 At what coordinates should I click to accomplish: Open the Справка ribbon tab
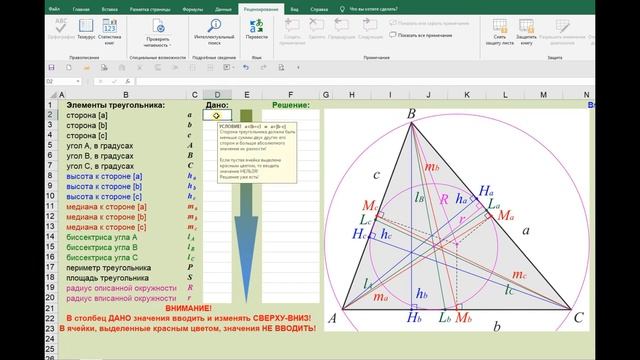tap(319, 9)
